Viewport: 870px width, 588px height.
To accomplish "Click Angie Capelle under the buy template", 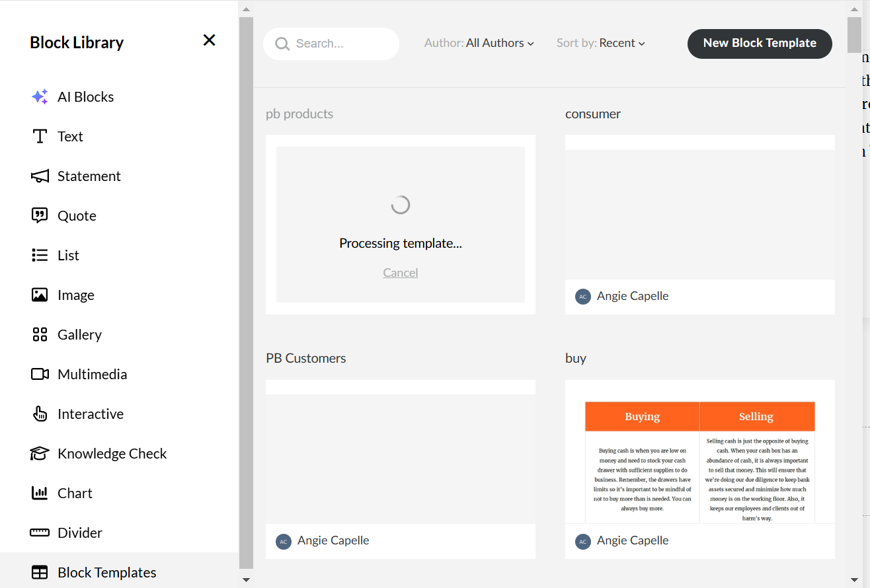I will [633, 540].
